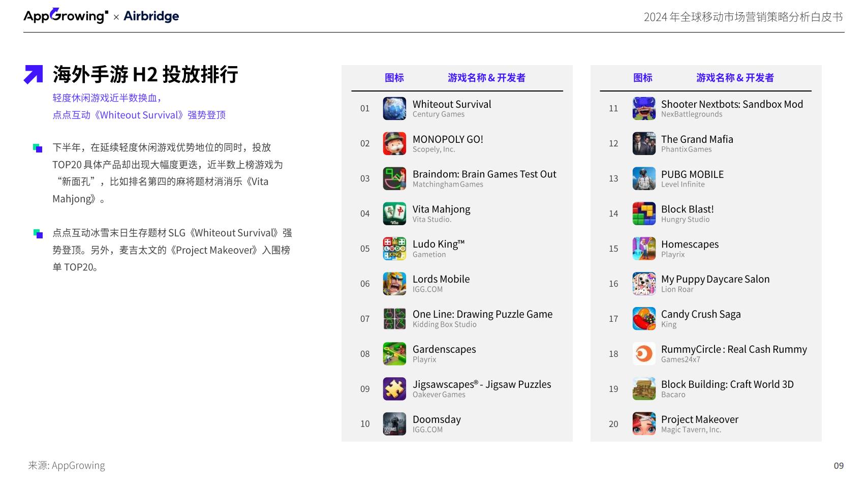Screen dimensions: 868x488
Task: Click the Vita Mahjong game icon
Action: 394,213
